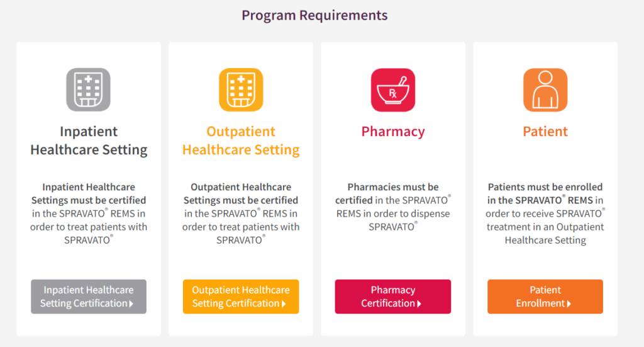Viewport: 644px width, 347px height.
Task: Click the Inpatient certification requirement description
Action: [x=89, y=213]
